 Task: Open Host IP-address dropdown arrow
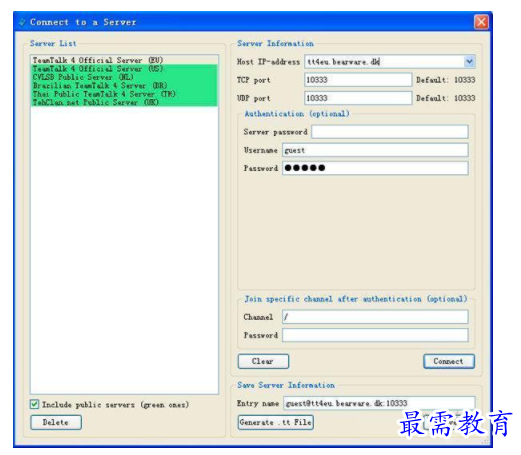coord(469,62)
